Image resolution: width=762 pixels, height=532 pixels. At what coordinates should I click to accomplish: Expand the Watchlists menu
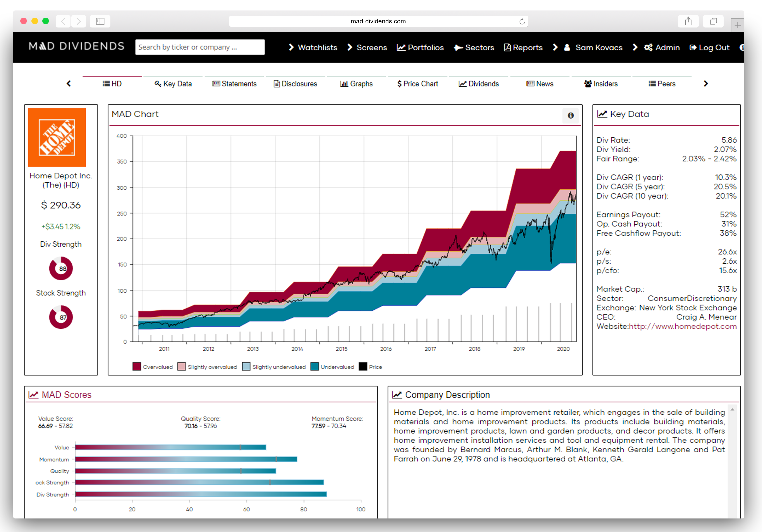(x=313, y=47)
